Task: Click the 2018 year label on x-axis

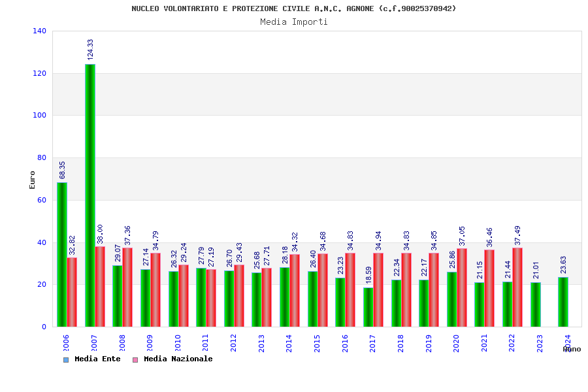Action: click(x=400, y=343)
